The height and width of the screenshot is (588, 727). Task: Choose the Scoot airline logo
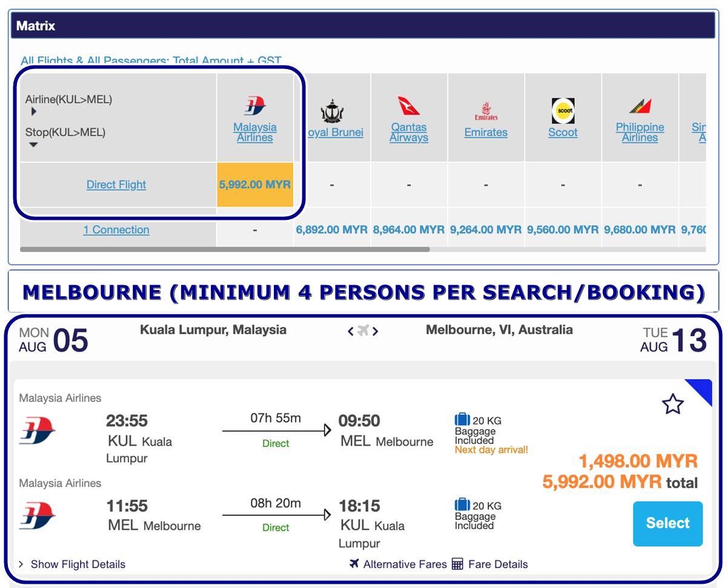coord(563,111)
